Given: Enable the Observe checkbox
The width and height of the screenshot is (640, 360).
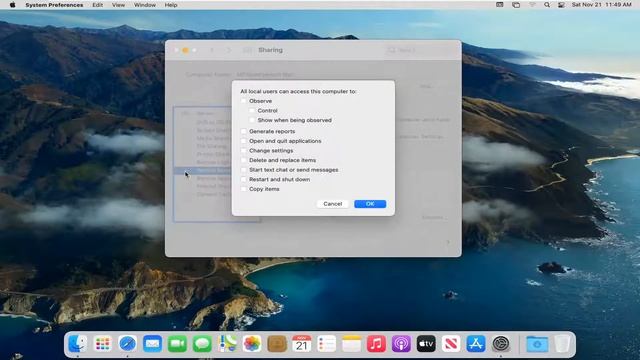Looking at the screenshot, I should pos(244,101).
